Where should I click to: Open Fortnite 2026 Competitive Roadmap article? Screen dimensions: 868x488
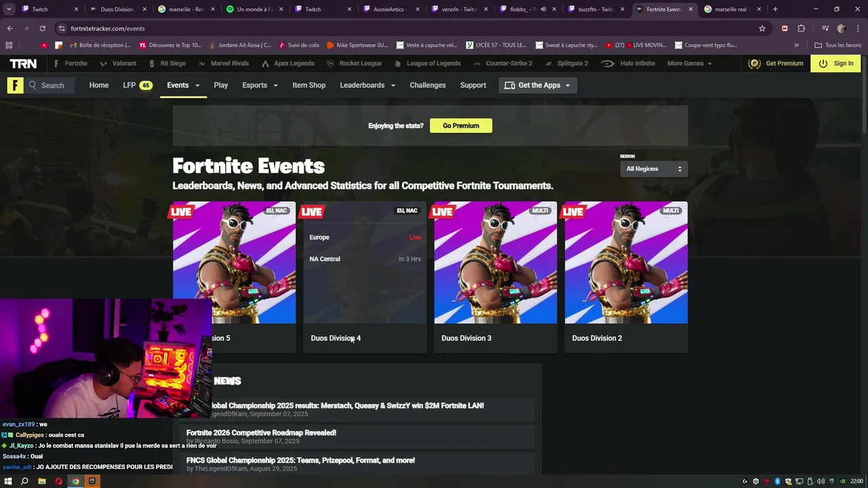click(261, 432)
